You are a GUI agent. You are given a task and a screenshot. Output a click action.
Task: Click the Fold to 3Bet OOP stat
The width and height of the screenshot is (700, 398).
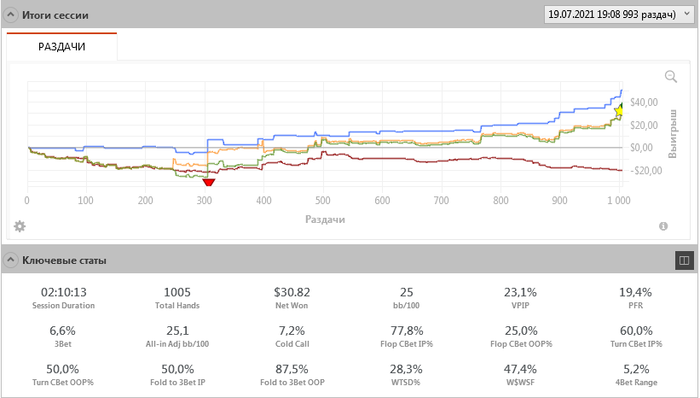pos(292,375)
